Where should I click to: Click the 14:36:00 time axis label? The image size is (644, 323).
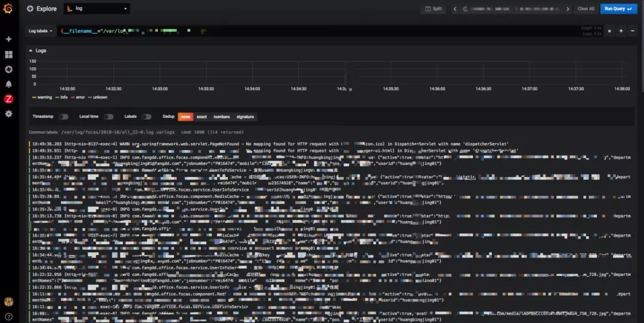coord(437,89)
